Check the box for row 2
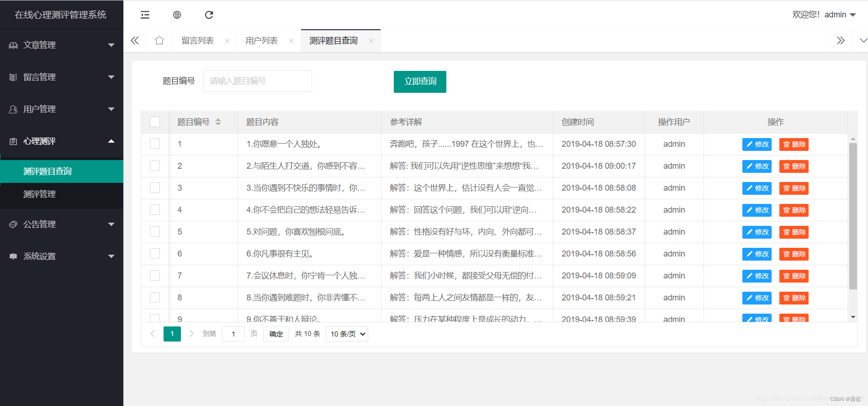The image size is (868, 406). pyautogui.click(x=155, y=166)
